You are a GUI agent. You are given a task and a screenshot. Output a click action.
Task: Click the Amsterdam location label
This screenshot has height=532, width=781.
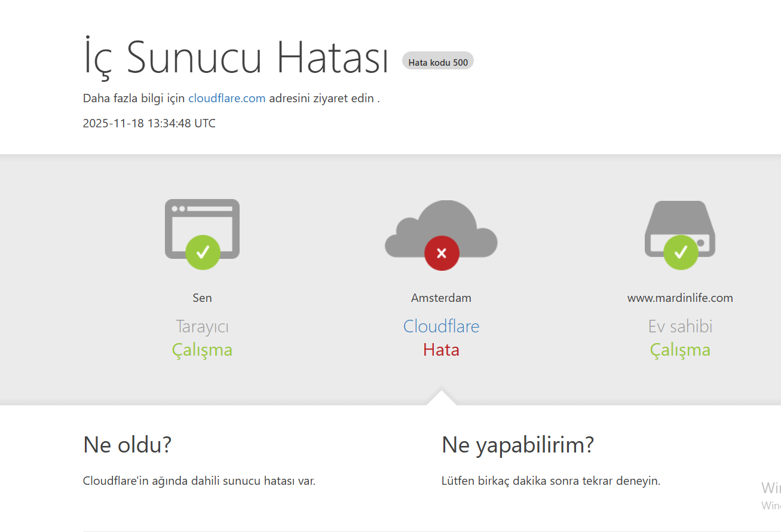[441, 298]
